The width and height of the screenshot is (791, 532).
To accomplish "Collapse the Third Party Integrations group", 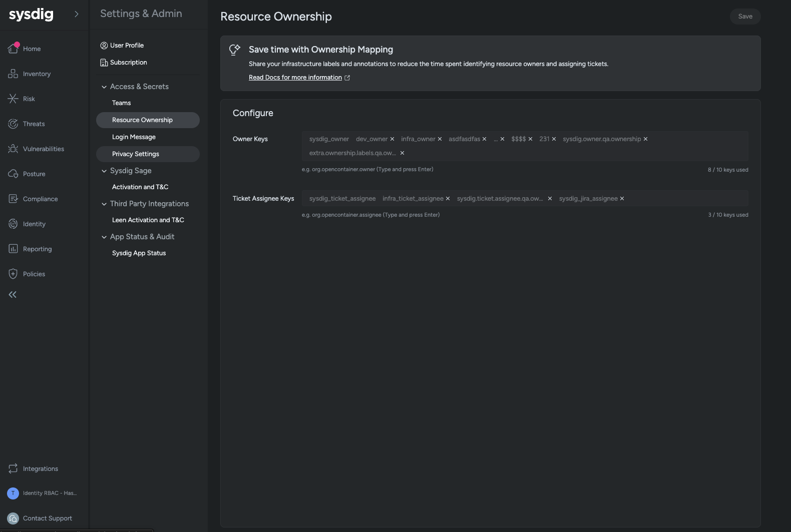I will [104, 204].
